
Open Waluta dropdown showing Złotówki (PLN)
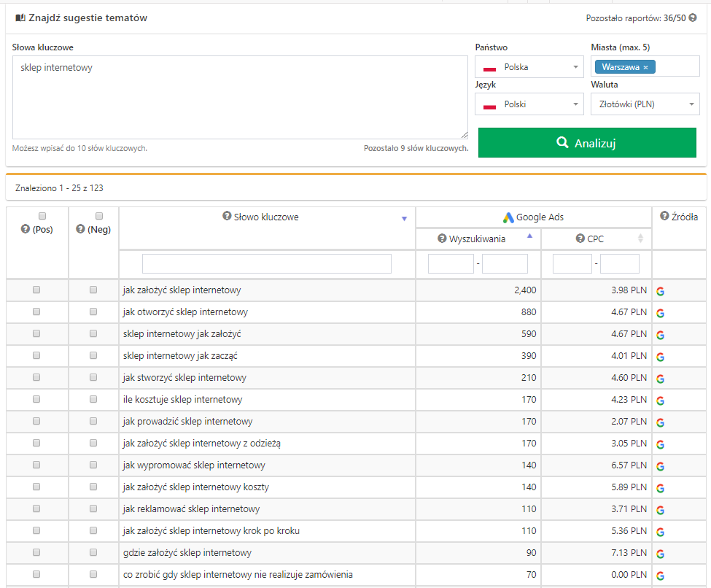pyautogui.click(x=645, y=104)
